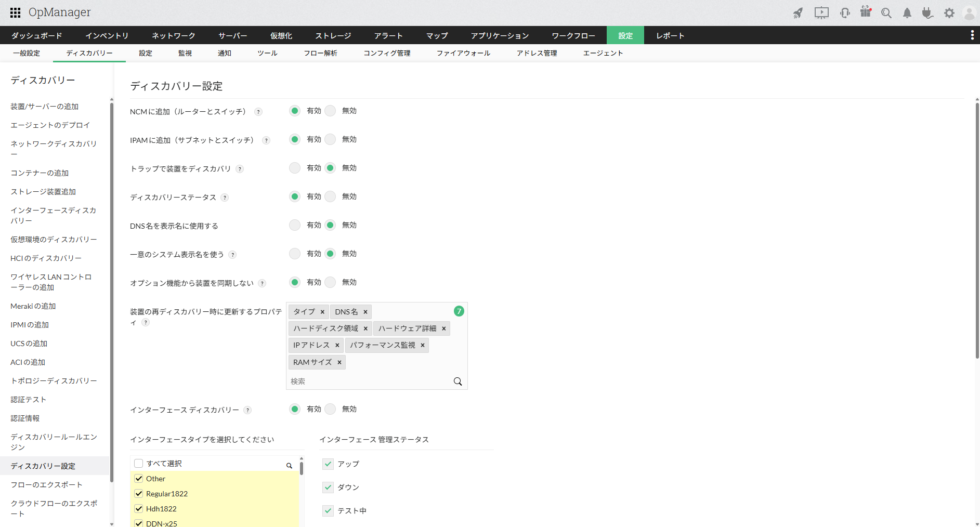Uncheck the アップ status checkbox
Image resolution: width=980 pixels, height=527 pixels.
click(x=328, y=464)
